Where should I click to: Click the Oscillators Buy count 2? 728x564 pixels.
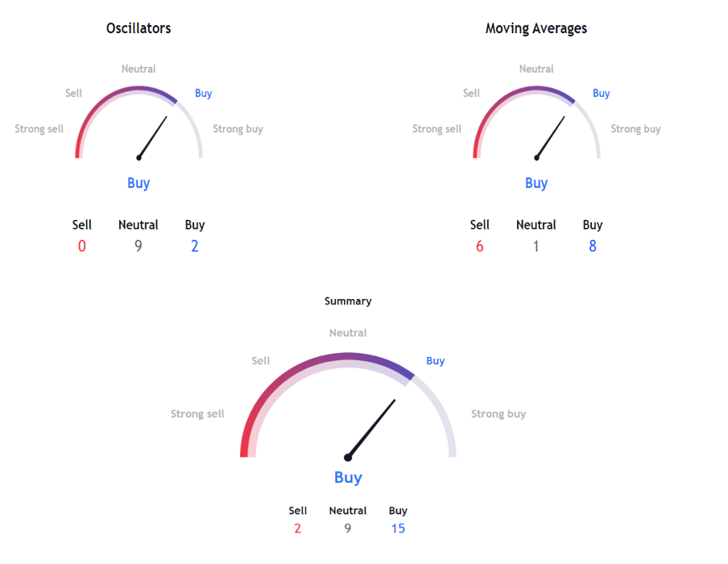[x=195, y=246]
